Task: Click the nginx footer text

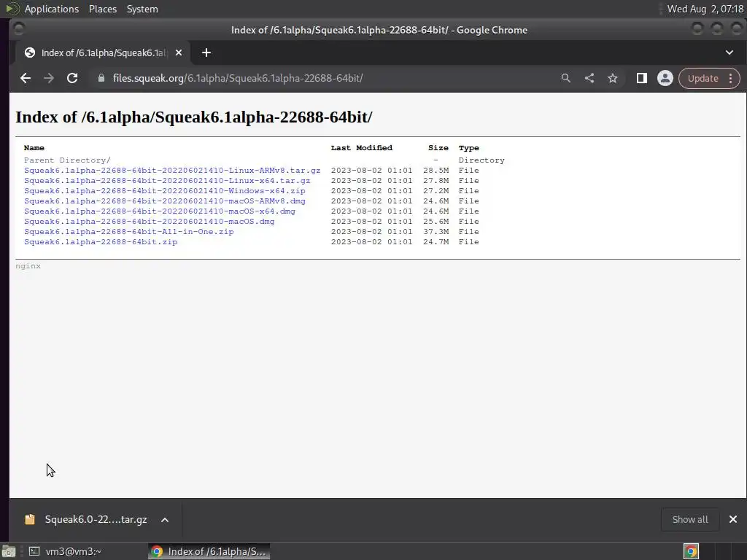Action: click(28, 266)
